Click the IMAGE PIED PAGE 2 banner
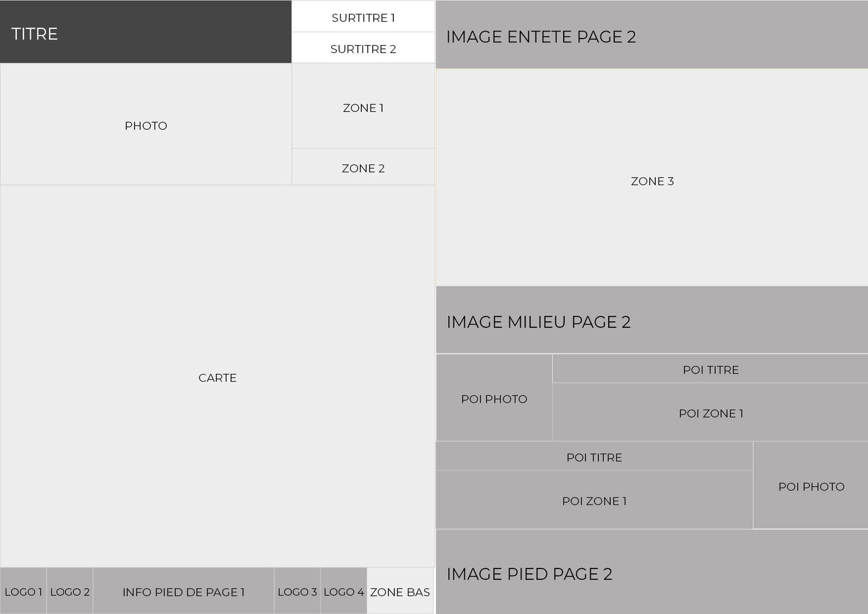This screenshot has width=868, height=614. coord(652,572)
